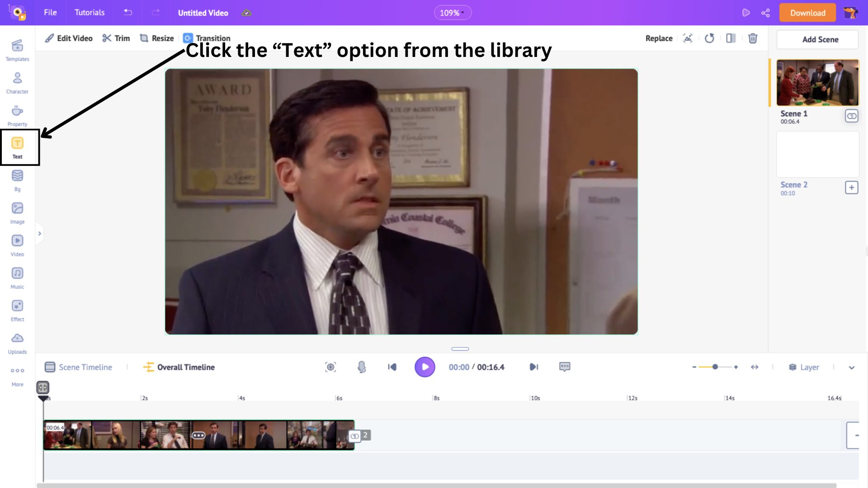The image size is (868, 488).
Task: Toggle the subtitle/caption icon on timeline
Action: click(x=565, y=366)
